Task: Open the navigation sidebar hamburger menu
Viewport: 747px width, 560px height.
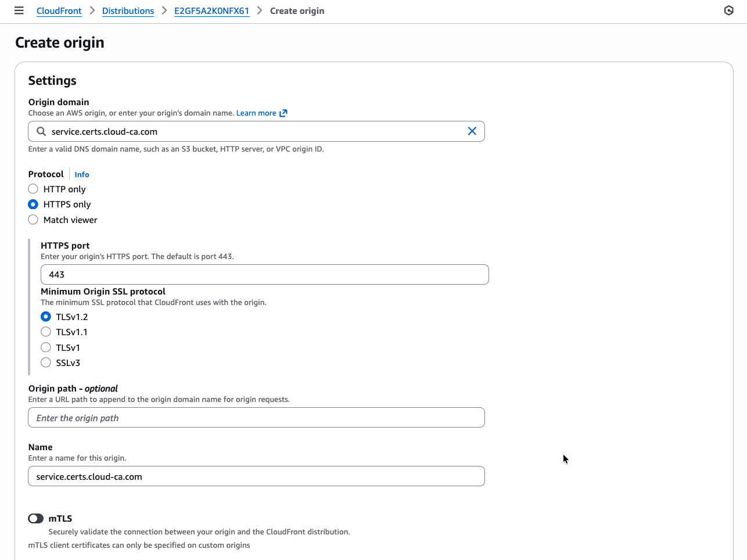Action: point(19,10)
